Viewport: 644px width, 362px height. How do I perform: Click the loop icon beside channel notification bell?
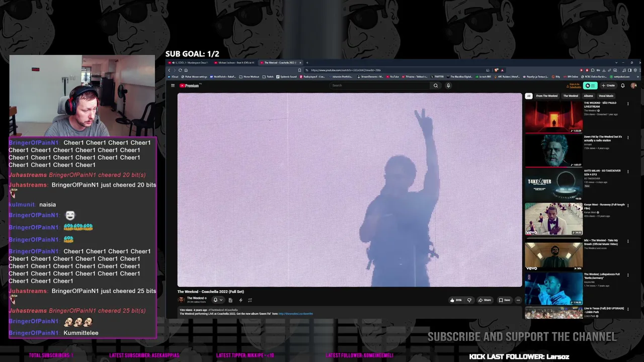(x=250, y=300)
